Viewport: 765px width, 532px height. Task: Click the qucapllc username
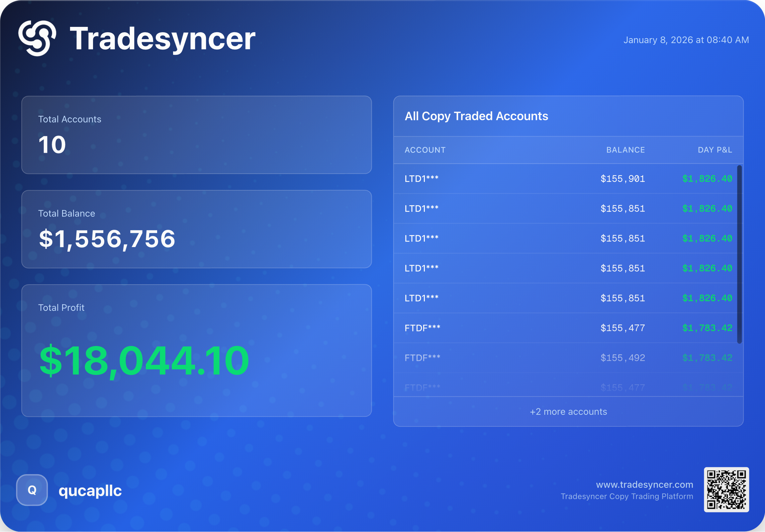pyautogui.click(x=90, y=491)
